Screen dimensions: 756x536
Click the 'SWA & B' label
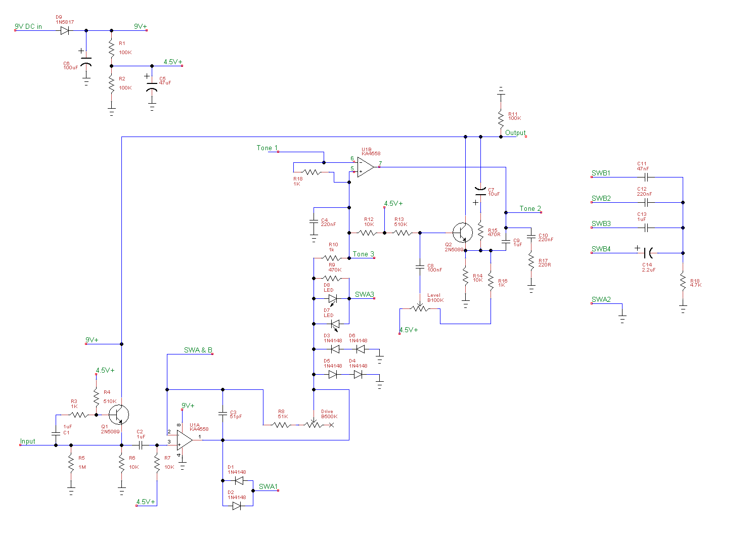198,350
